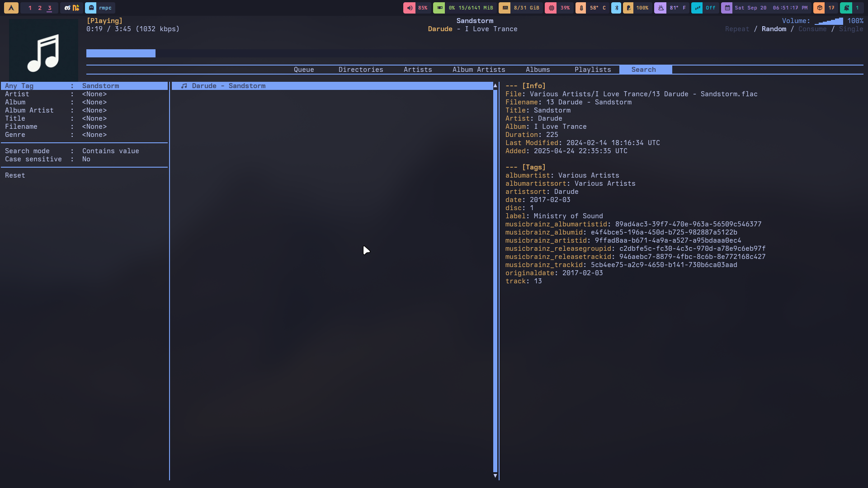Open the Discord tray icon
Screen dimensions: 868x488
click(x=67, y=8)
